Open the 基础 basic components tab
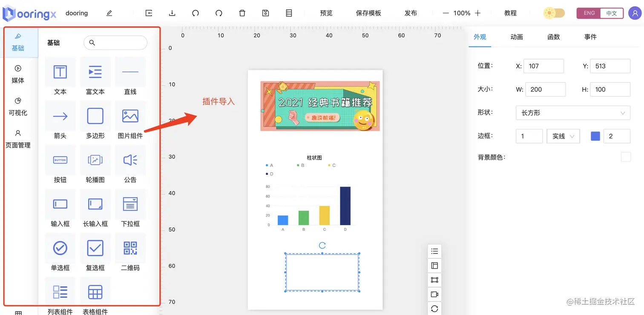The height and width of the screenshot is (315, 644). click(18, 42)
